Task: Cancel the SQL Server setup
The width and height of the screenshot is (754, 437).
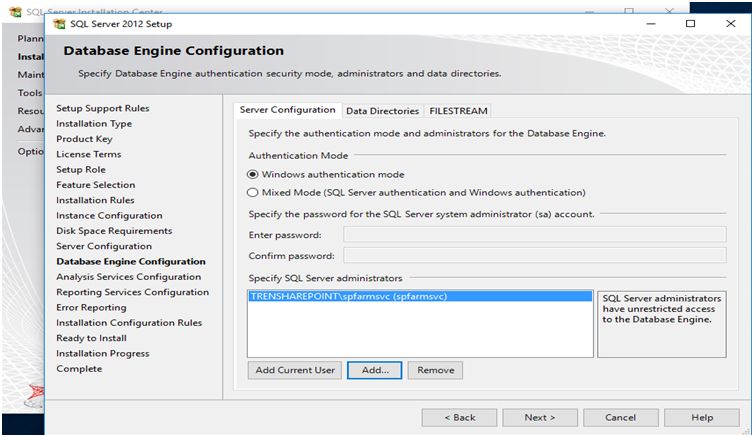Action: tap(620, 417)
